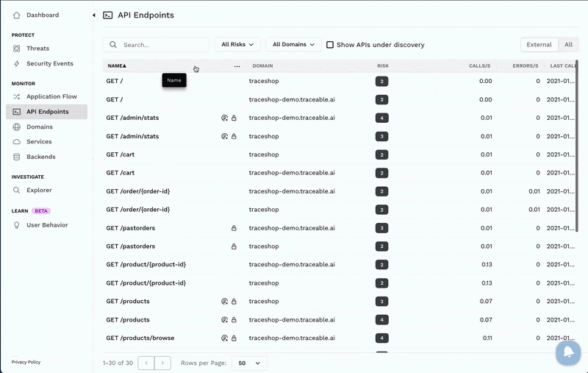Open the Privacy Policy link
Viewport: 588px width, 373px height.
pos(26,362)
